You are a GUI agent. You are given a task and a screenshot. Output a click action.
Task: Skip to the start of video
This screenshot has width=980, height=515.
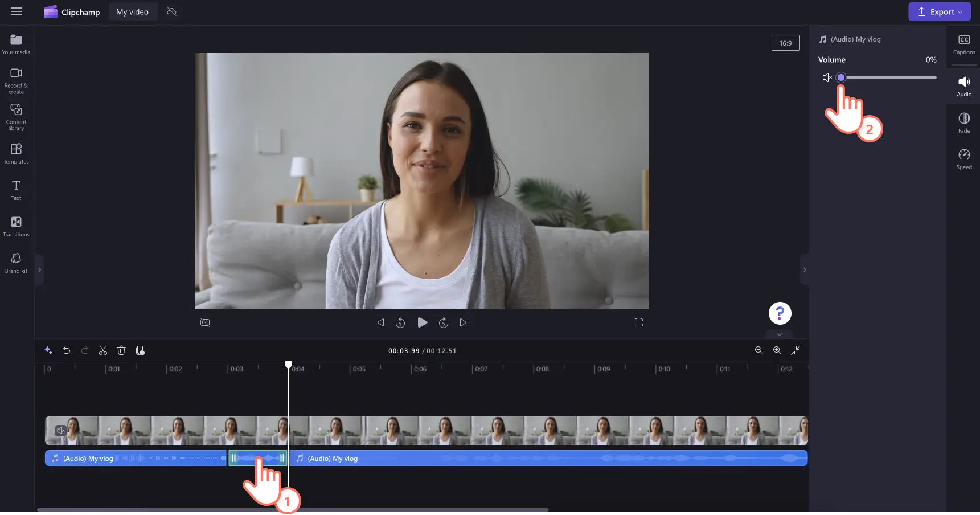click(x=380, y=322)
